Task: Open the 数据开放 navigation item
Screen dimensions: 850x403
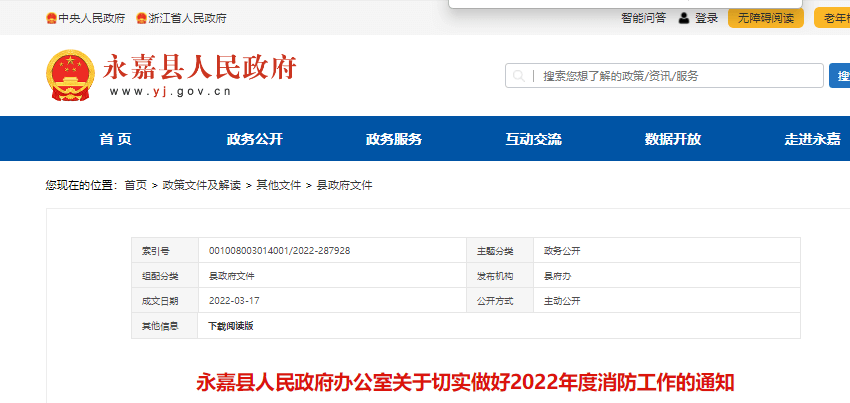Action: (x=673, y=139)
